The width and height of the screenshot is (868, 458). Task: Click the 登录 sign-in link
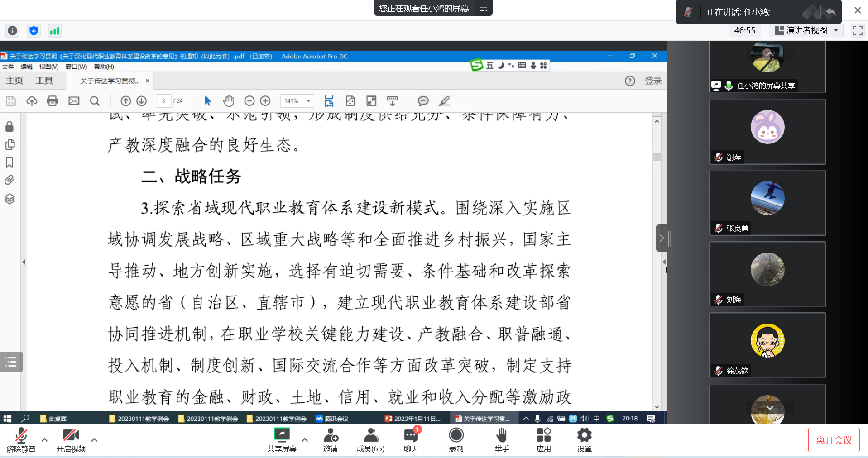pyautogui.click(x=653, y=81)
